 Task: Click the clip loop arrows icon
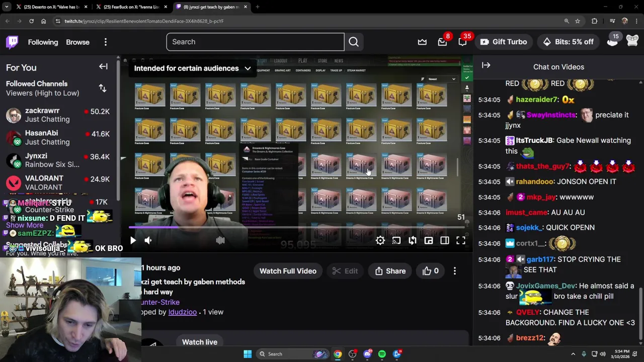(413, 241)
